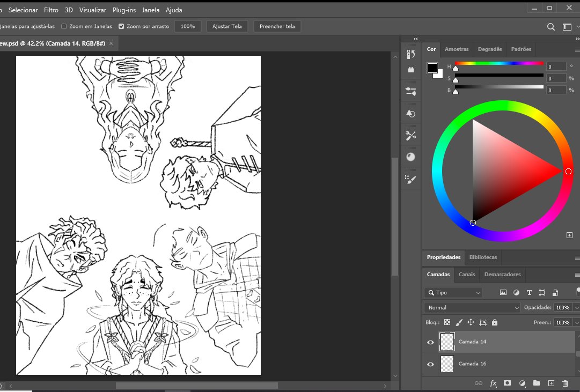Toggle lock all padlock icon
Image resolution: width=580 pixels, height=392 pixels.
pyautogui.click(x=495, y=322)
